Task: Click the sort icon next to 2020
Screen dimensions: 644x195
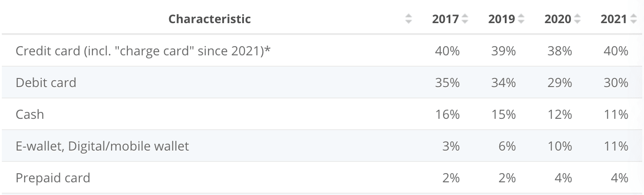Action: pyautogui.click(x=577, y=19)
